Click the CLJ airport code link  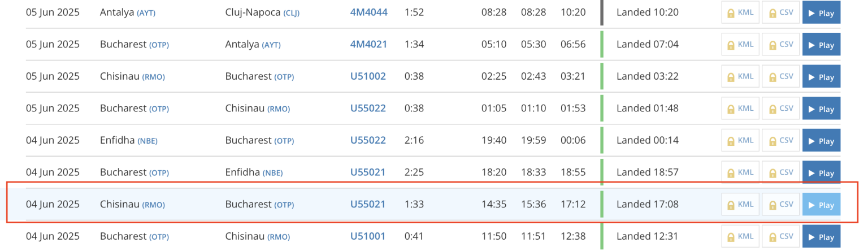291,13
